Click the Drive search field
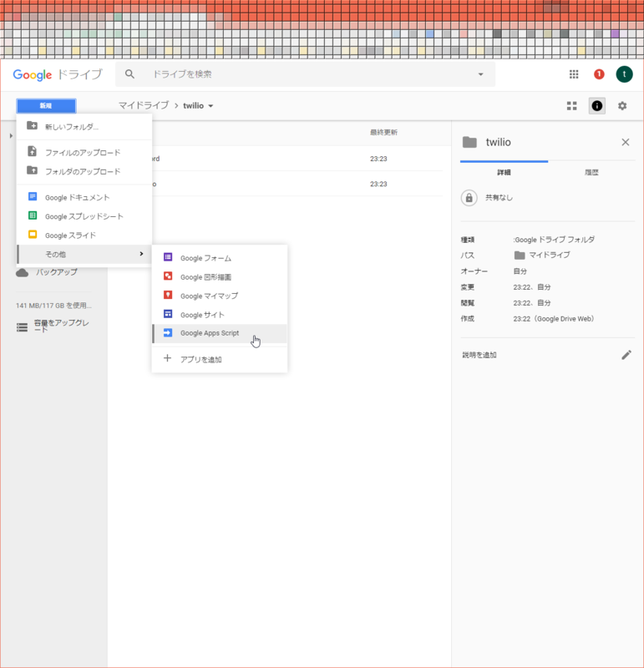Viewport: 644px width, 668px height. pos(305,74)
